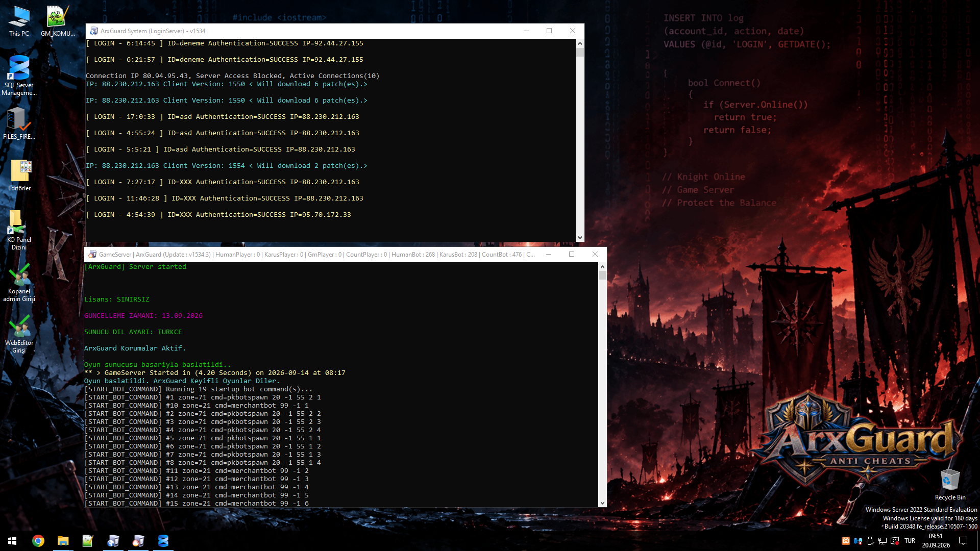Click the display sync tray icon with red dot

tap(895, 541)
